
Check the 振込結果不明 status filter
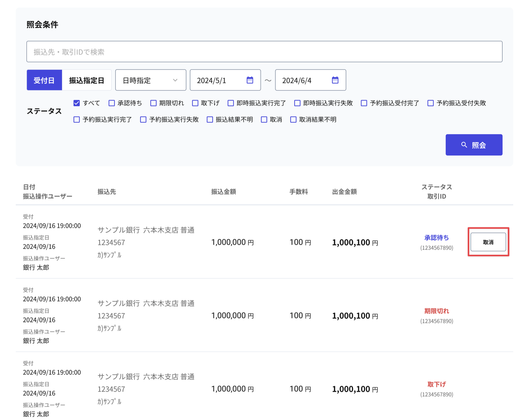point(210,119)
